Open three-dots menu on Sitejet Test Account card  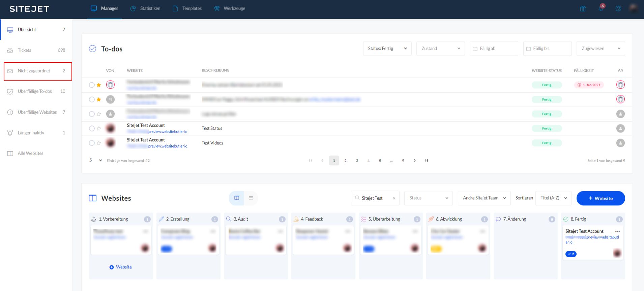(x=617, y=231)
